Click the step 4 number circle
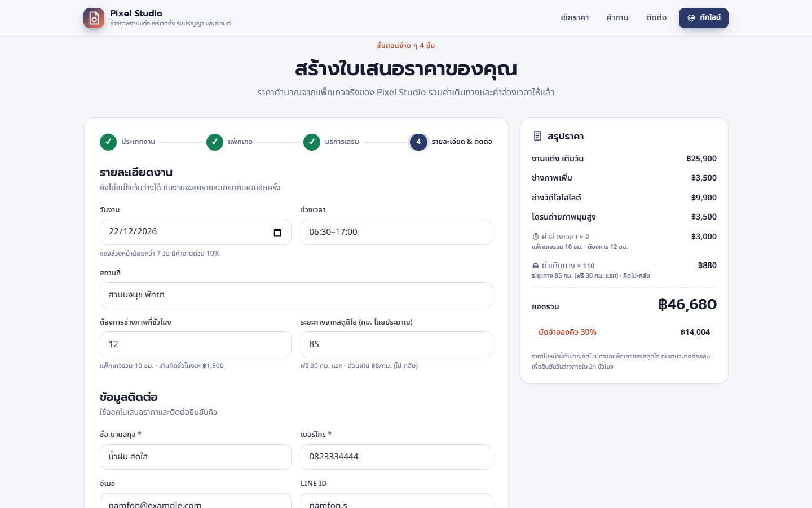This screenshot has width=812, height=508. (418, 142)
